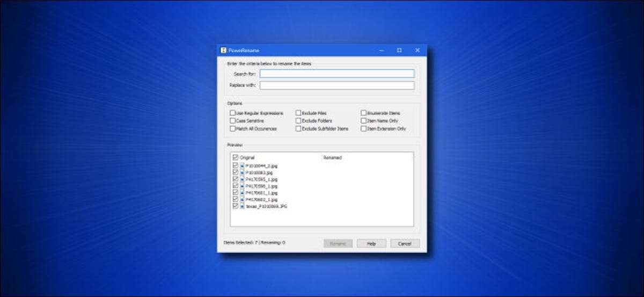The height and width of the screenshot is (297, 644).
Task: Select the Item Name Only checkbox
Action: coord(364,121)
